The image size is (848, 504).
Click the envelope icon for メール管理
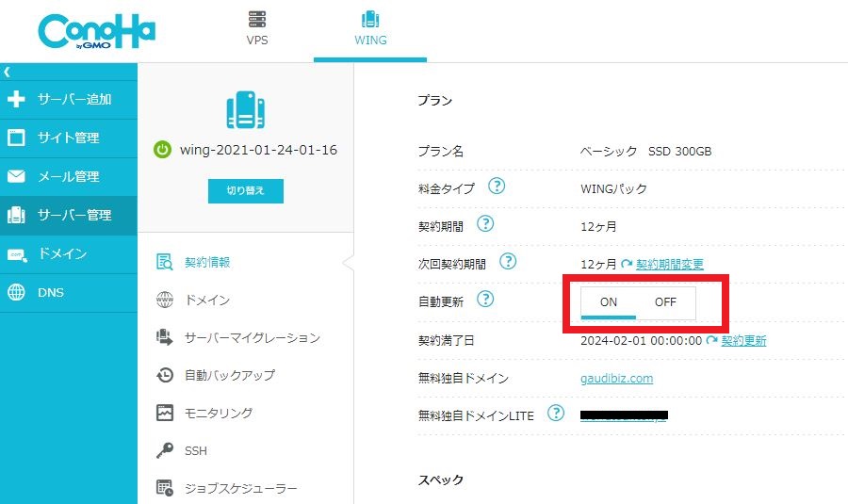pos(16,176)
